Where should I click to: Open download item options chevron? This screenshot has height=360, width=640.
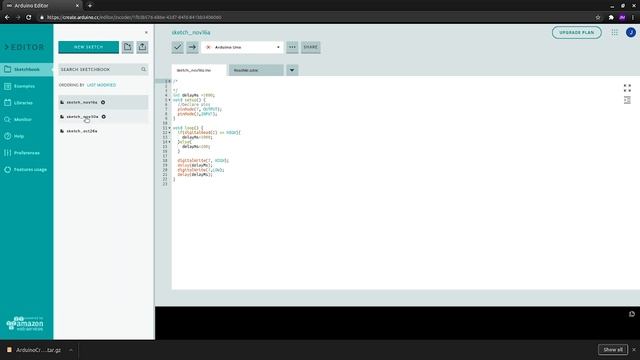(71, 350)
